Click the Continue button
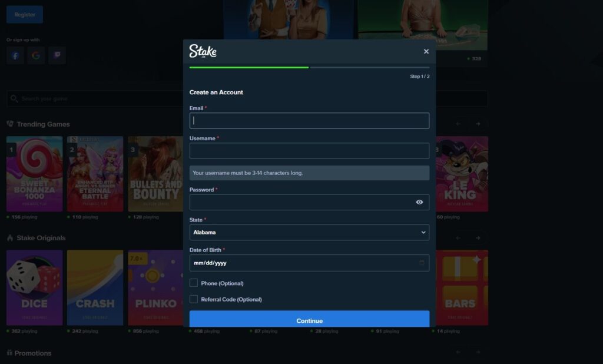603x364 pixels. click(x=309, y=319)
